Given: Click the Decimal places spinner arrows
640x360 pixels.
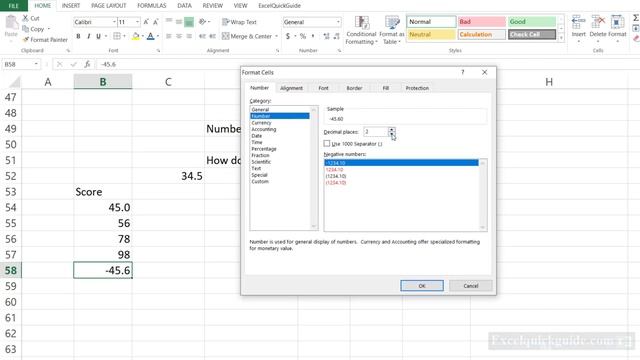Looking at the screenshot, I should (391, 132).
